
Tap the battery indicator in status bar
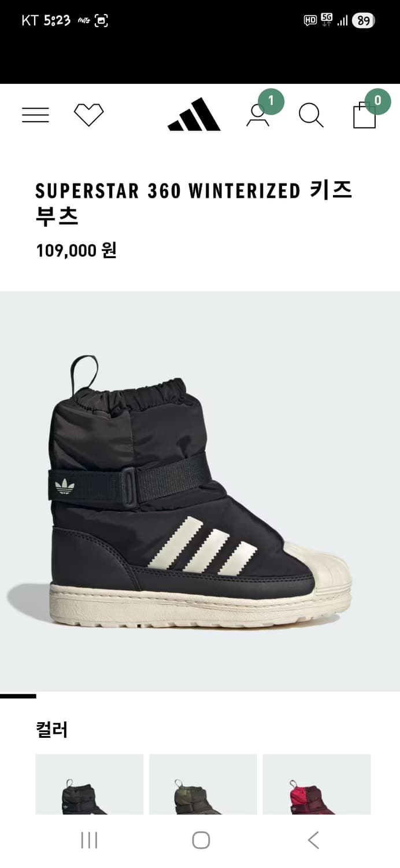(364, 21)
